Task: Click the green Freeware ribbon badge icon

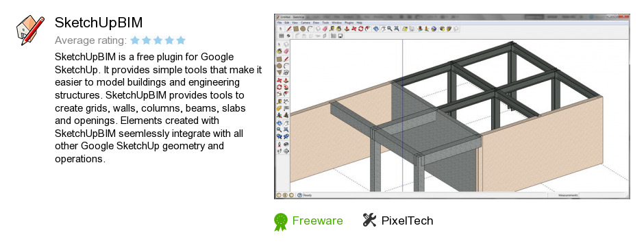Action: [x=280, y=222]
